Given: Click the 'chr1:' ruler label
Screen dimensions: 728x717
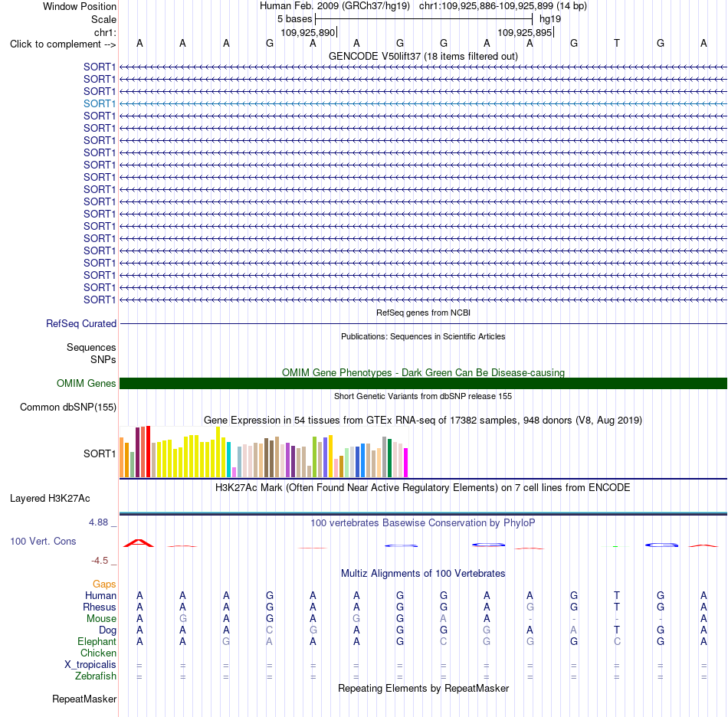Looking at the screenshot, I should click(105, 32).
